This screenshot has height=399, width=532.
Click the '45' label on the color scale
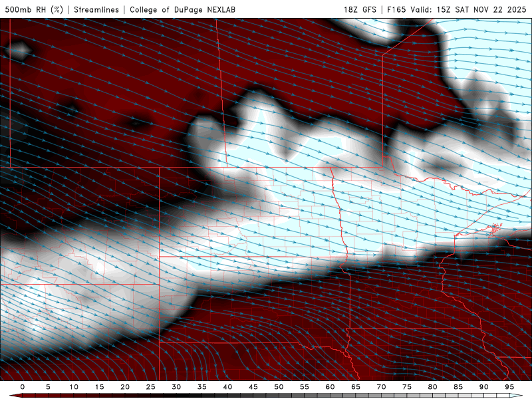coord(253,387)
